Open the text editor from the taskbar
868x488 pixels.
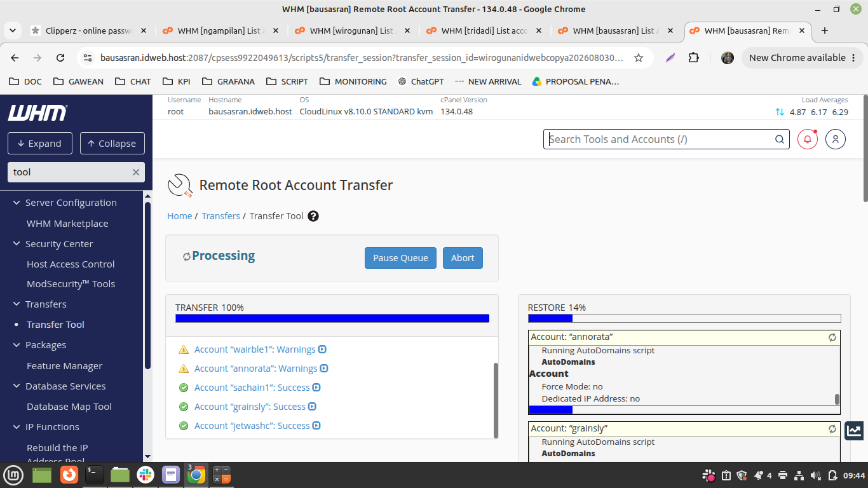pyautogui.click(x=171, y=475)
